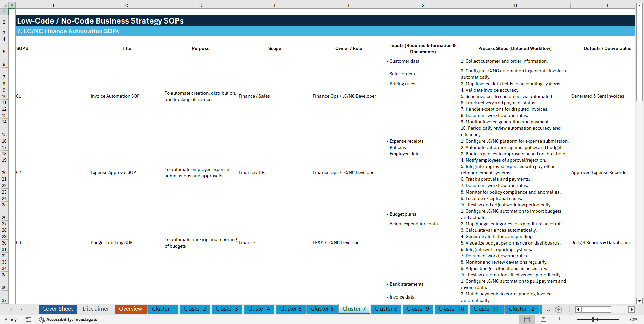Viewport: 644px width, 324px height.
Task: Select the Cluster 12 sheet
Action: click(522, 309)
